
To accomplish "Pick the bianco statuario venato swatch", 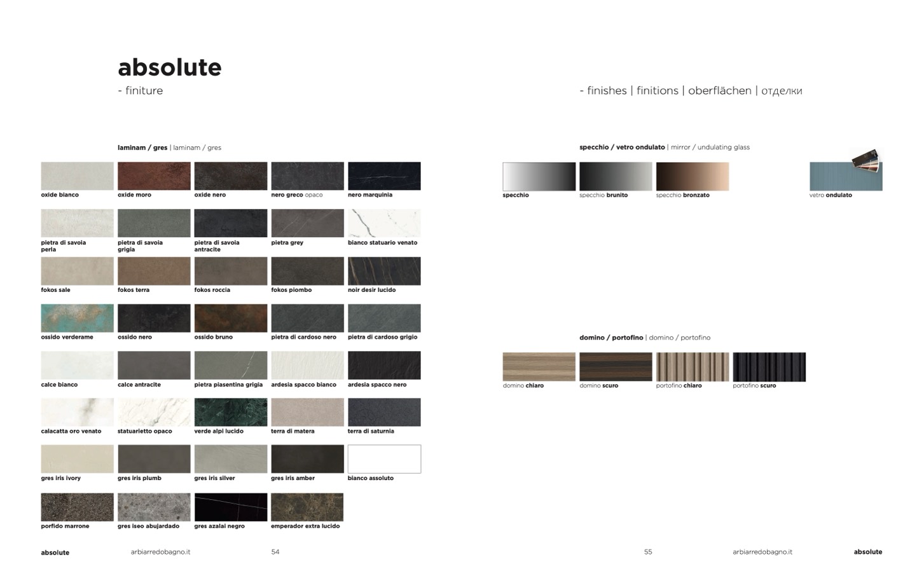I will coord(384,223).
